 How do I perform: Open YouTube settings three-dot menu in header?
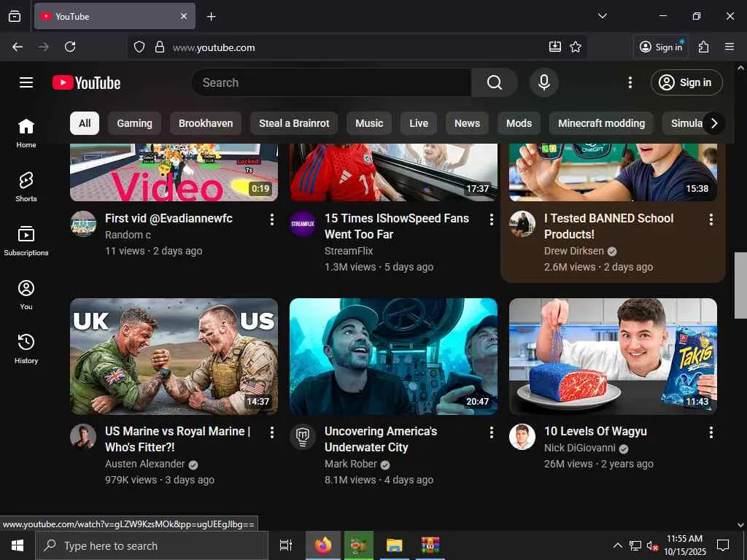pos(630,82)
